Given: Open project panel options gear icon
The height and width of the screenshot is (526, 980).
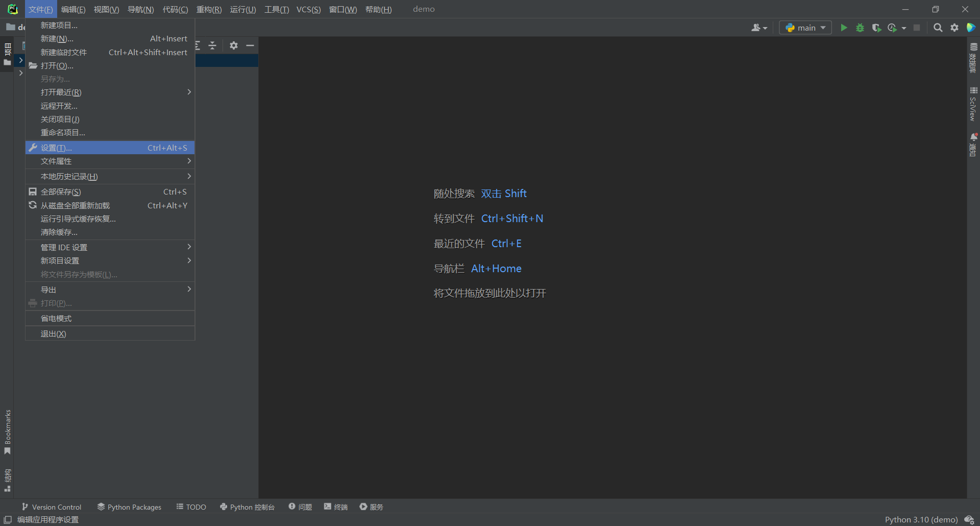Looking at the screenshot, I should [x=234, y=45].
